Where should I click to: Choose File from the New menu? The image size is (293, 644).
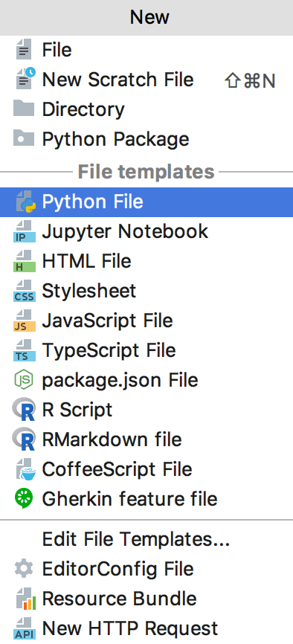tap(146, 50)
